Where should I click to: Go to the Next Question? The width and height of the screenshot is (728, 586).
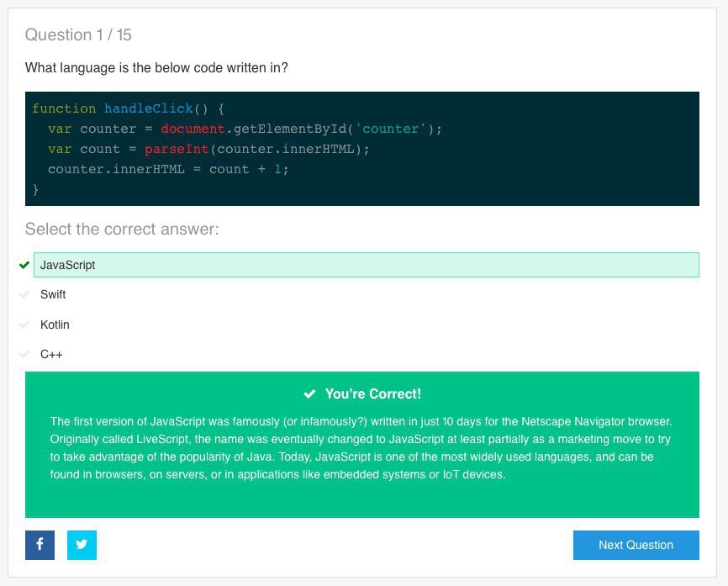[636, 545]
